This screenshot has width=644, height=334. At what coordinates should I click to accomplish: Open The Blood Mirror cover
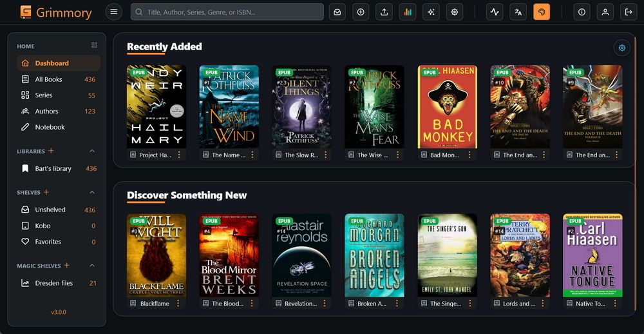tap(229, 255)
